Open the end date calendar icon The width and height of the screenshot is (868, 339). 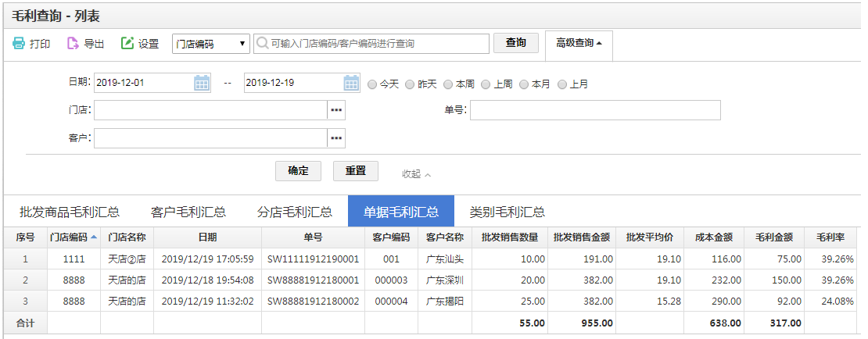click(x=352, y=83)
